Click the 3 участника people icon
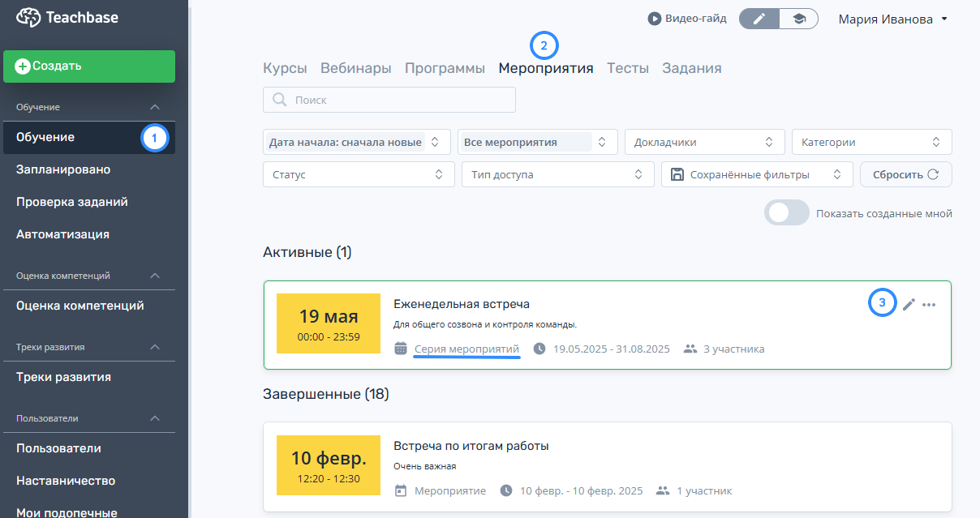This screenshot has height=518, width=980. click(690, 349)
